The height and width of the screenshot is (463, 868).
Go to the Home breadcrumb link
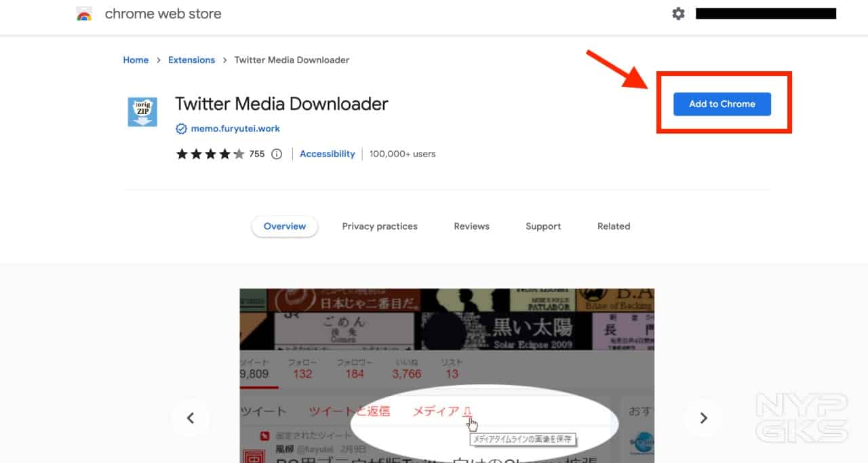click(x=136, y=60)
